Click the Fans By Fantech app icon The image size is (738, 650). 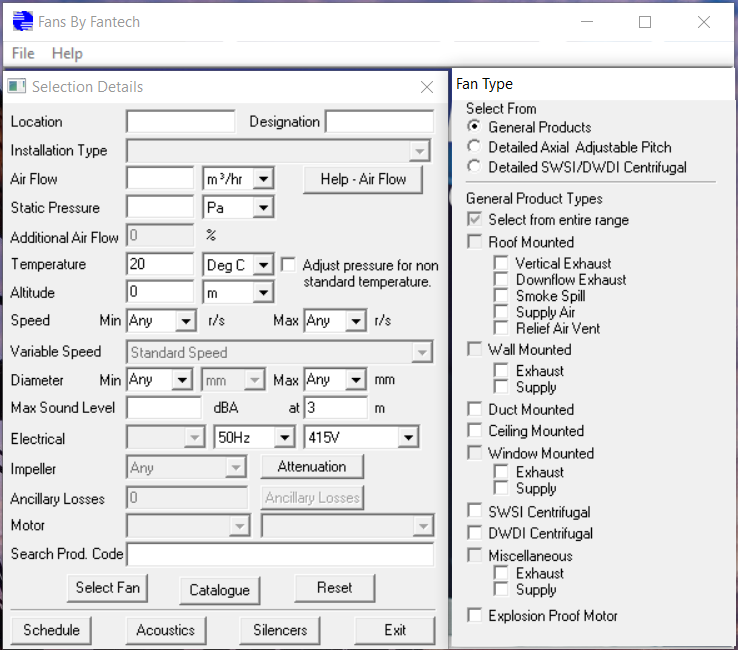point(22,22)
